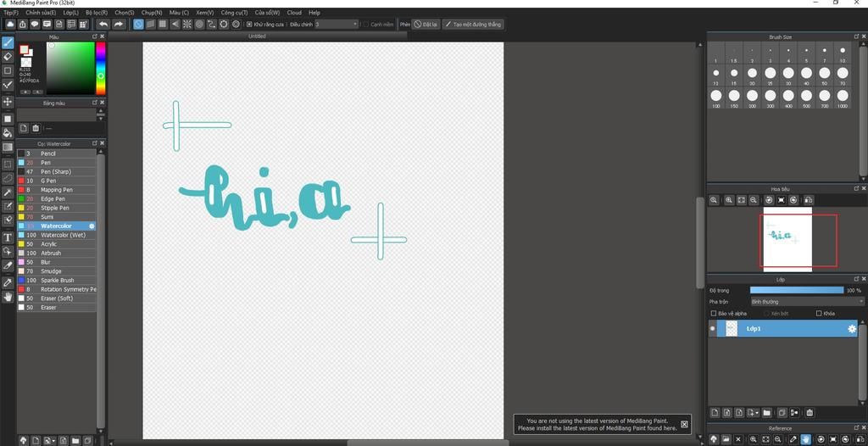Open image file in Reference panel

coord(726,439)
